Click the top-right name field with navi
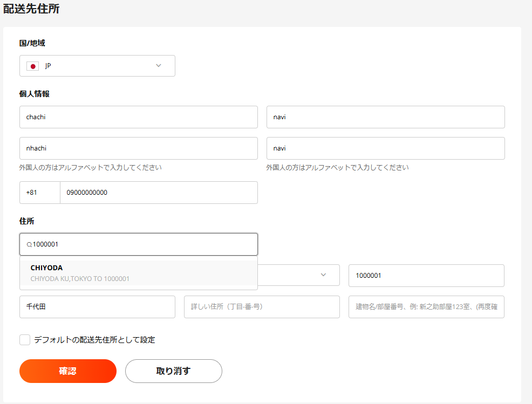Image resolution: width=532 pixels, height=404 pixels. click(x=385, y=117)
